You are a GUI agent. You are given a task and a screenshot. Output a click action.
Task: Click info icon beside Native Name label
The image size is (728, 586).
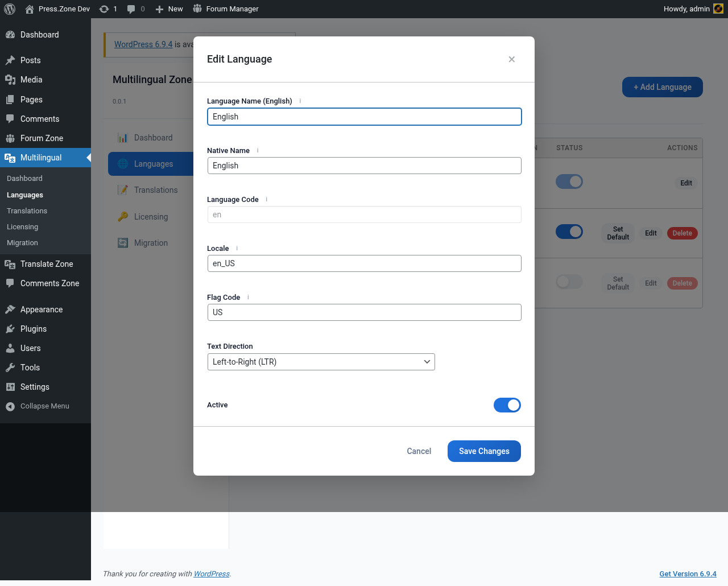point(258,150)
